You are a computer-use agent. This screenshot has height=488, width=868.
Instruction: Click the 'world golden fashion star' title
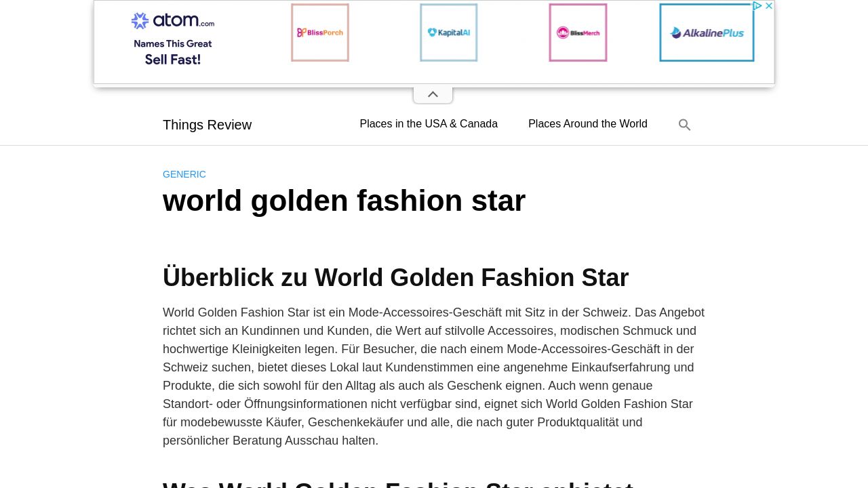(x=344, y=201)
